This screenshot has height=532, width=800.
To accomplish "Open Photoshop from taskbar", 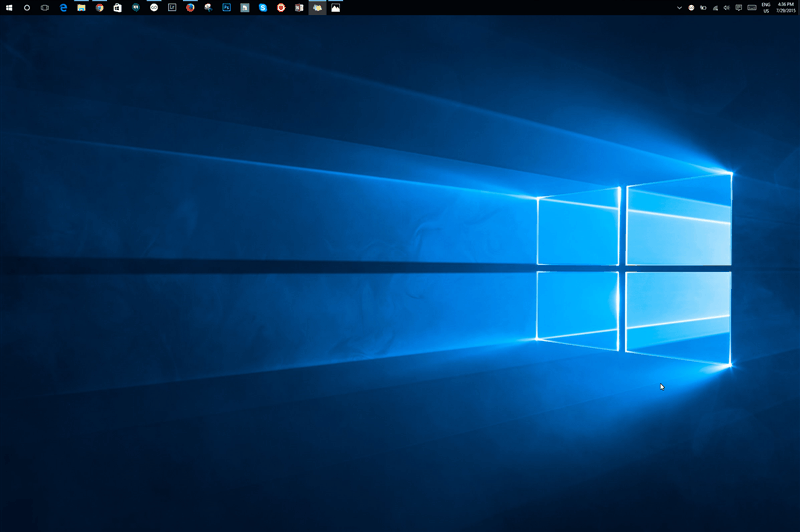I will pos(227,8).
